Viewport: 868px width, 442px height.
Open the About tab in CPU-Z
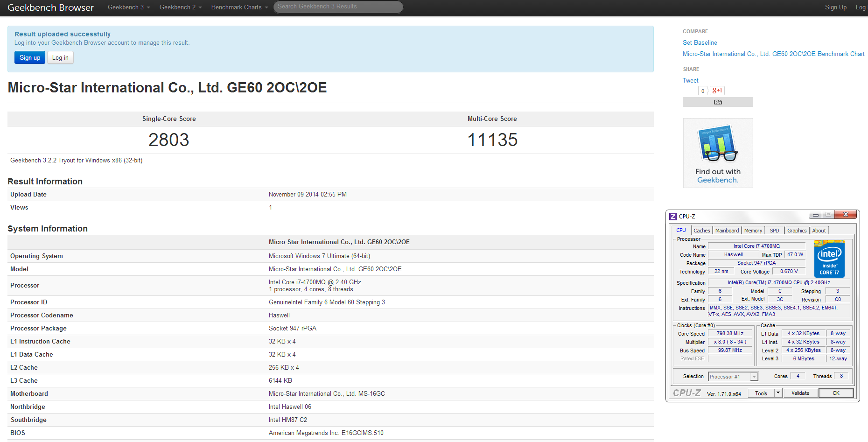pos(819,231)
